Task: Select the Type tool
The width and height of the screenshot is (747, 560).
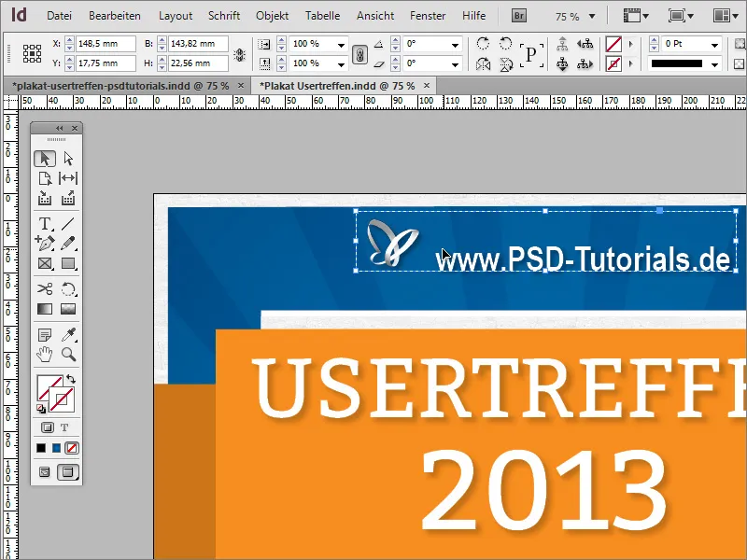Action: [45, 223]
